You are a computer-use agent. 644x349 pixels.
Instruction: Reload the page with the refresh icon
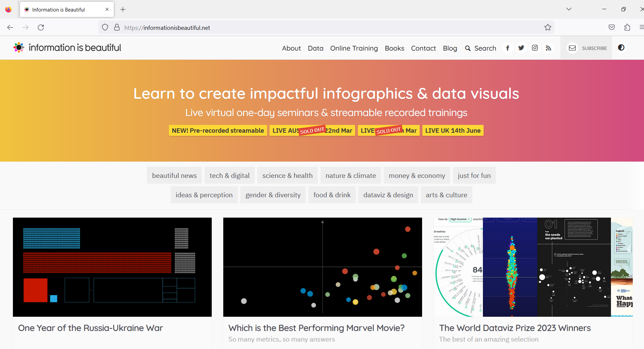point(41,27)
